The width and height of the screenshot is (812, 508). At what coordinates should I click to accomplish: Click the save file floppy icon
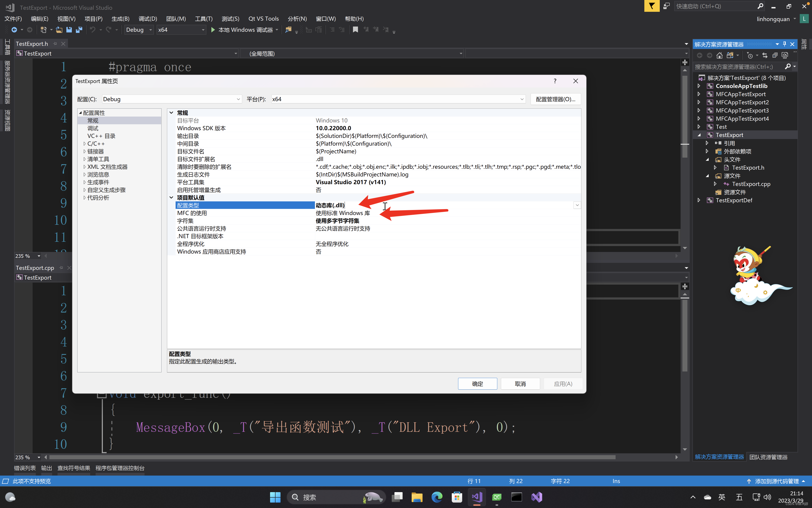[x=69, y=30]
